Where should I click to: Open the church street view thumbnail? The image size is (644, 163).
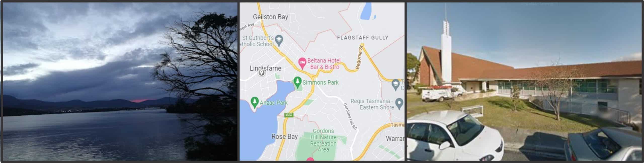(524, 81)
